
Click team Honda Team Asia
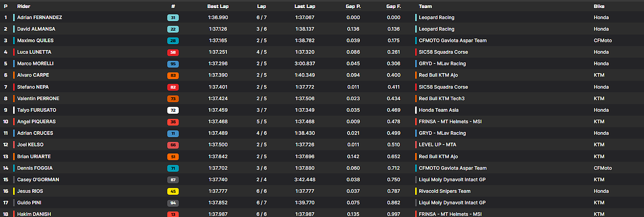click(438, 110)
